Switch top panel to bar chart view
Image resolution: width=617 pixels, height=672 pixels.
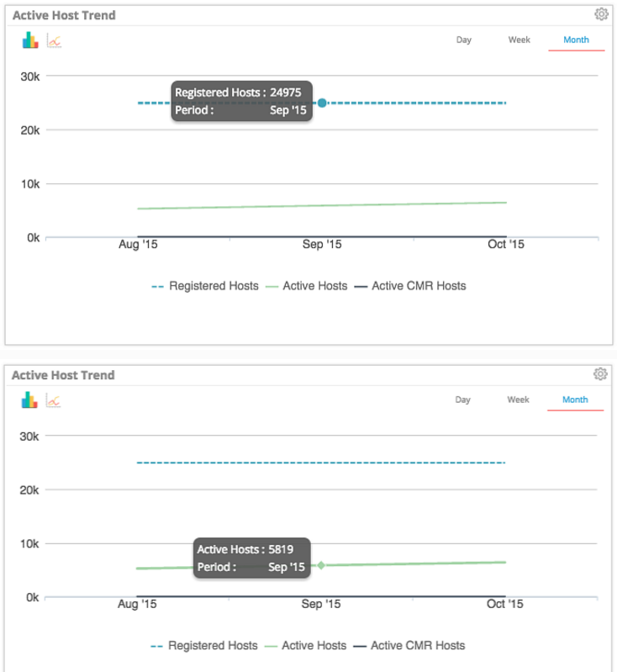coord(30,40)
